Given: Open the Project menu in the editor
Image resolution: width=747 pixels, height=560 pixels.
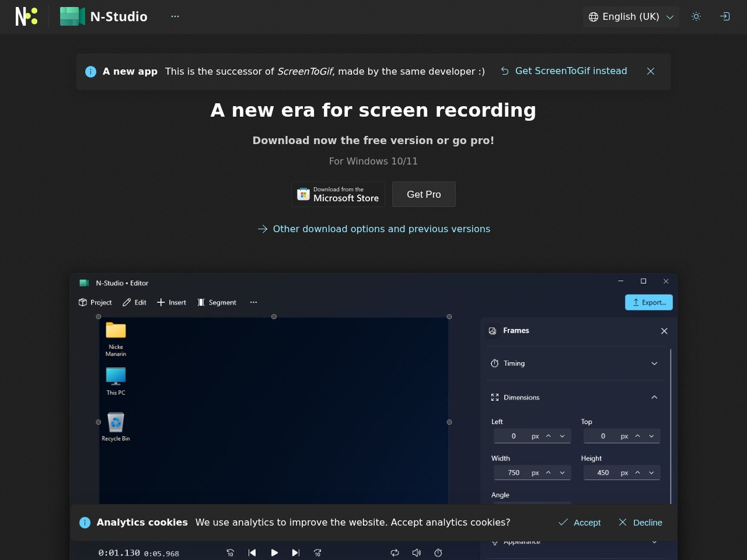Looking at the screenshot, I should pyautogui.click(x=95, y=302).
